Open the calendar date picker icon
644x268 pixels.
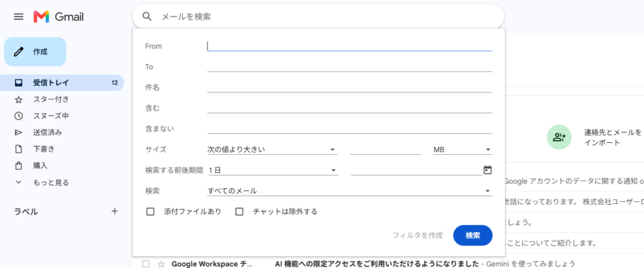click(x=487, y=170)
